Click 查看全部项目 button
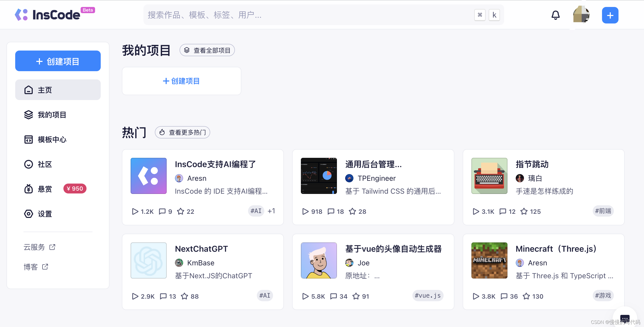This screenshot has width=644, height=327. point(207,50)
